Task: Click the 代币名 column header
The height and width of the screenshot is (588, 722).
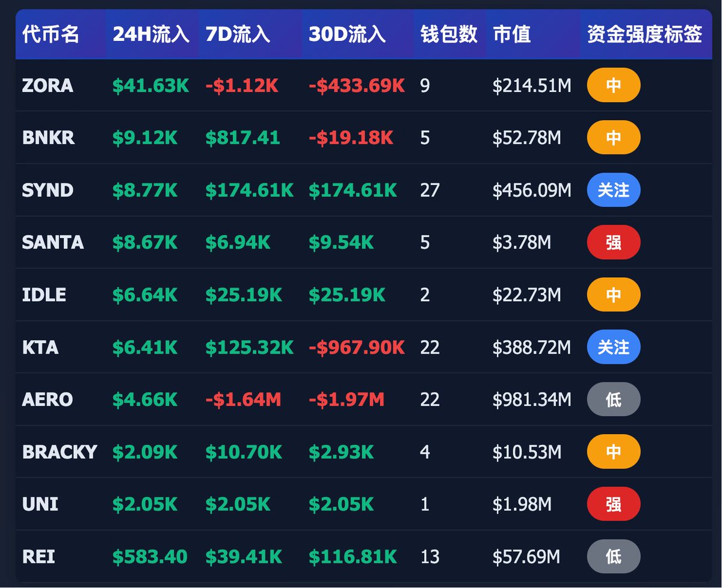Action: 51,34
